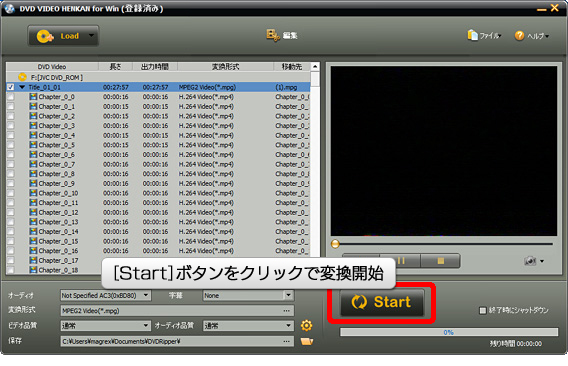Click the pause playback button
Screen dimensions: 568x366
[x=401, y=261]
